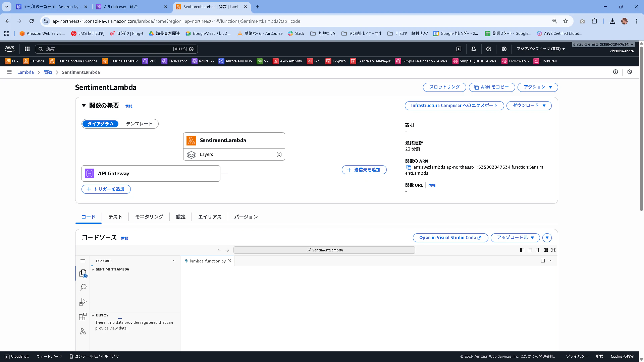Image resolution: width=644 pixels, height=362 pixels.
Task: Open the code editor application menu
Action: (x=83, y=261)
